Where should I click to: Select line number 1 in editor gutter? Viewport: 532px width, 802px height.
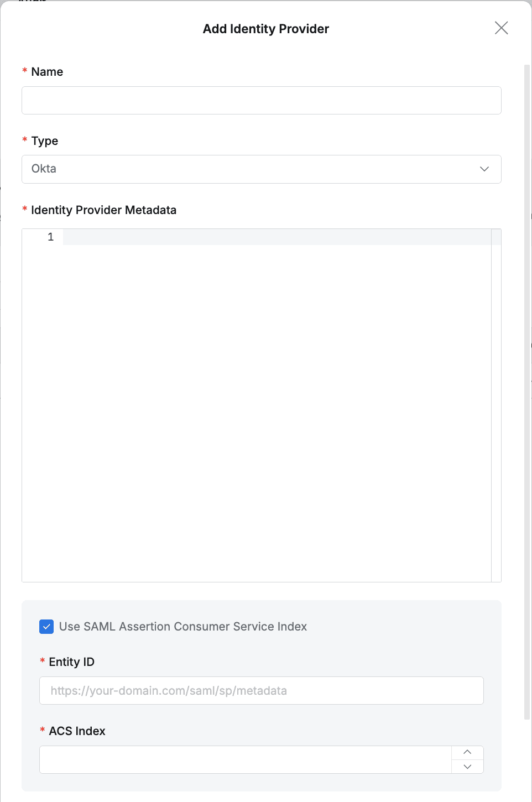(x=51, y=237)
